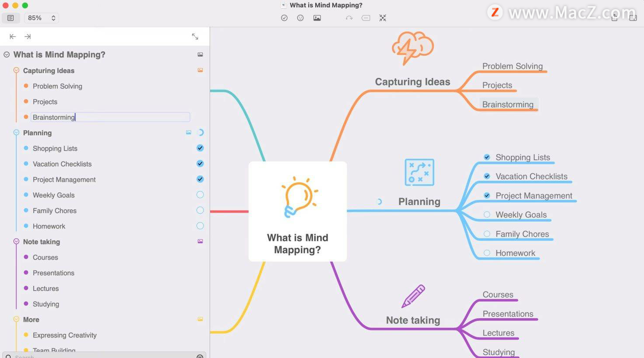Click the label box toolbar icon
The image size is (644, 358).
(x=366, y=18)
